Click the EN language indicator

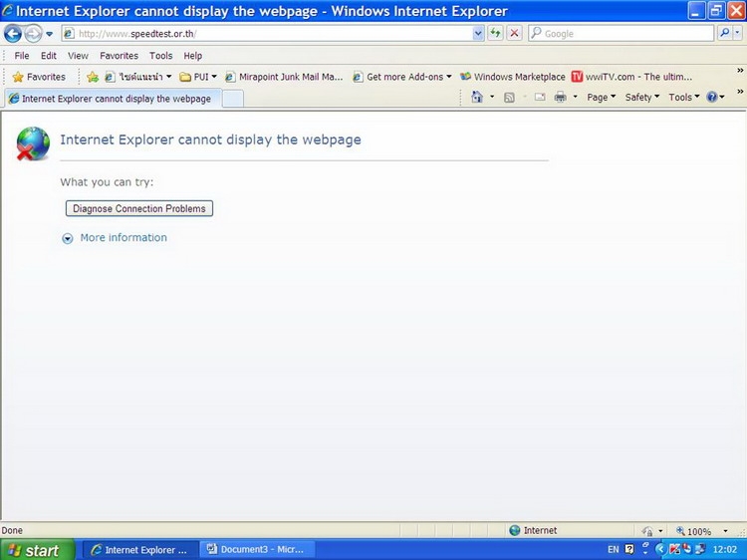(614, 549)
